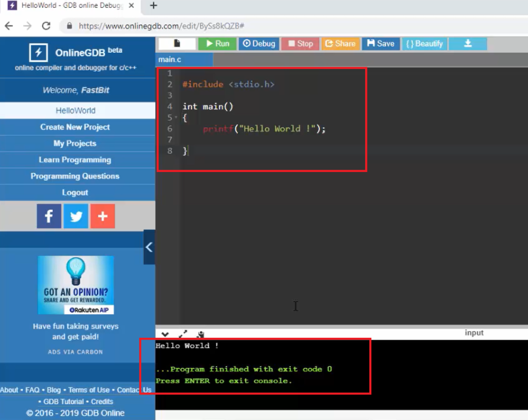Screen dimensions: 528x420
Task: Click Logout in the sidebar
Action: tap(75, 192)
